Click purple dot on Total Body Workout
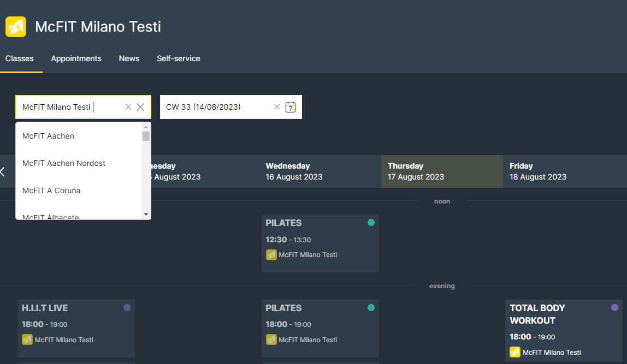 pyautogui.click(x=614, y=307)
